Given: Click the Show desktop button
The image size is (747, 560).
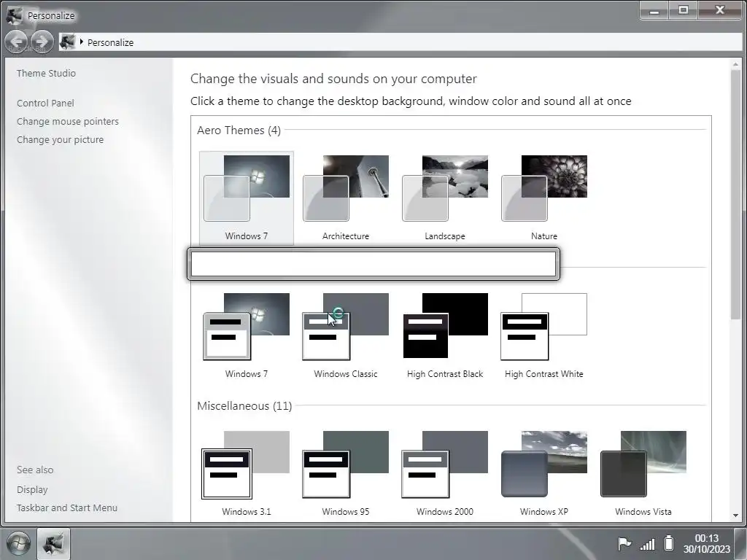Looking at the screenshot, I should pyautogui.click(x=741, y=543).
